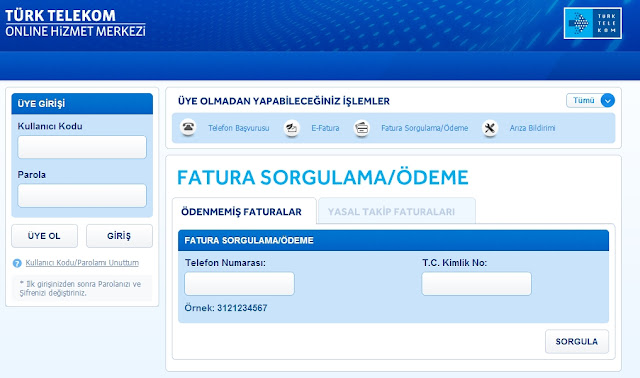Click the Türk Telekom Online Hizmet Merkezi title

pos(76,23)
